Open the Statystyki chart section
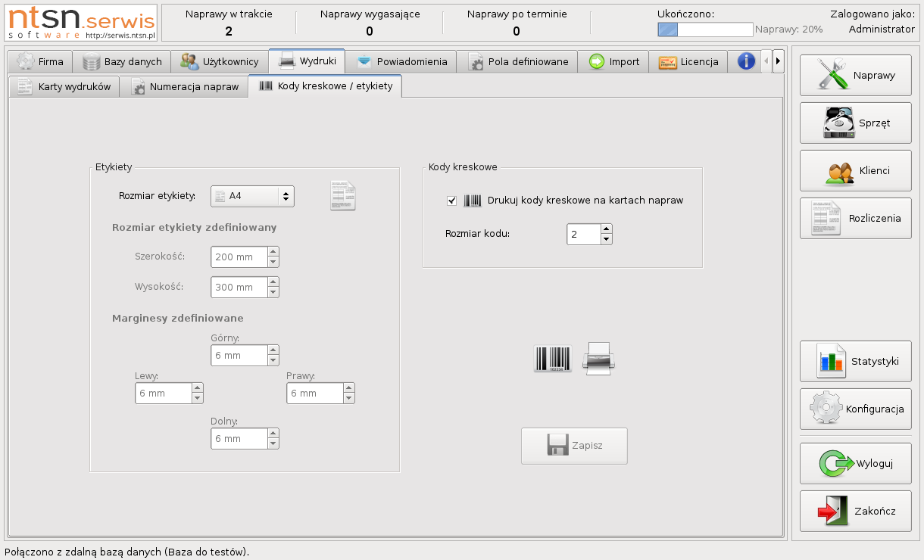The height and width of the screenshot is (560, 924). (x=855, y=362)
